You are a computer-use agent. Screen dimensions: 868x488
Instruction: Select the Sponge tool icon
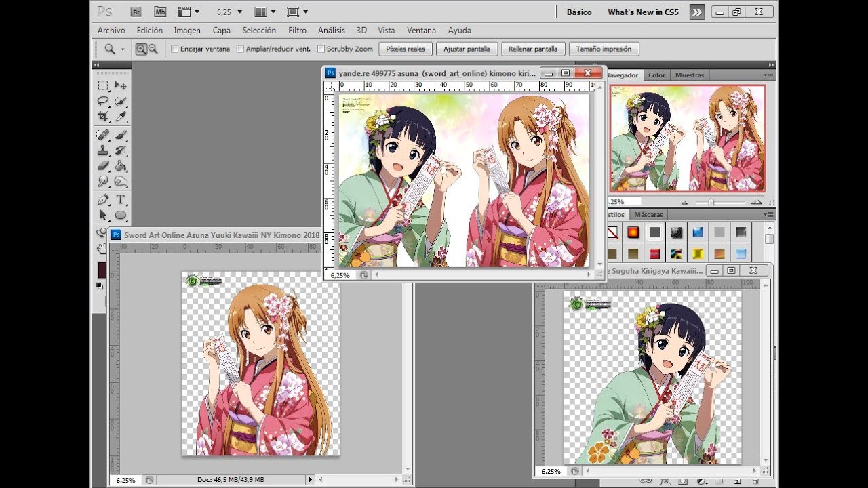121,181
